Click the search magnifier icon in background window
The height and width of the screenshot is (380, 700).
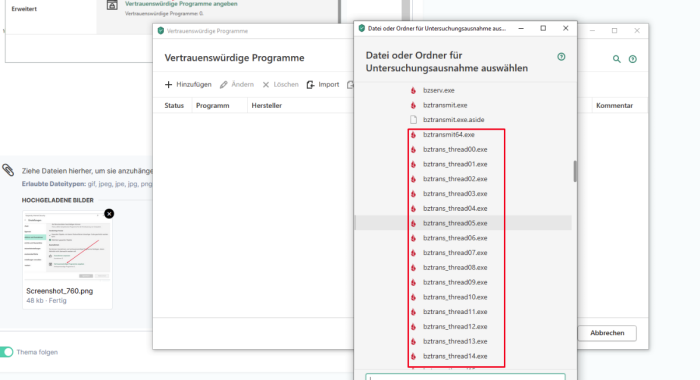point(617,59)
